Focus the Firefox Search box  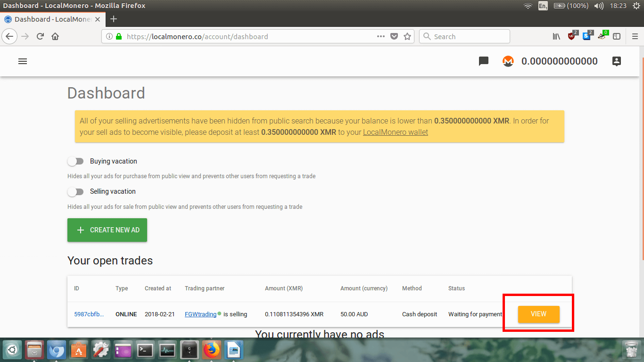[x=464, y=36]
